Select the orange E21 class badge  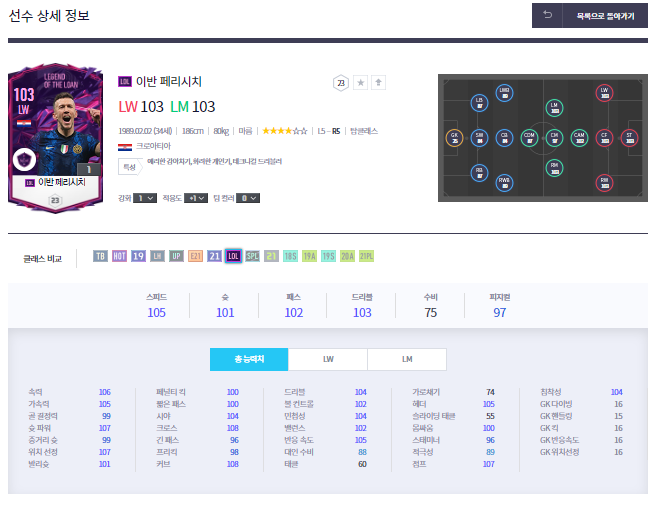pos(196,256)
